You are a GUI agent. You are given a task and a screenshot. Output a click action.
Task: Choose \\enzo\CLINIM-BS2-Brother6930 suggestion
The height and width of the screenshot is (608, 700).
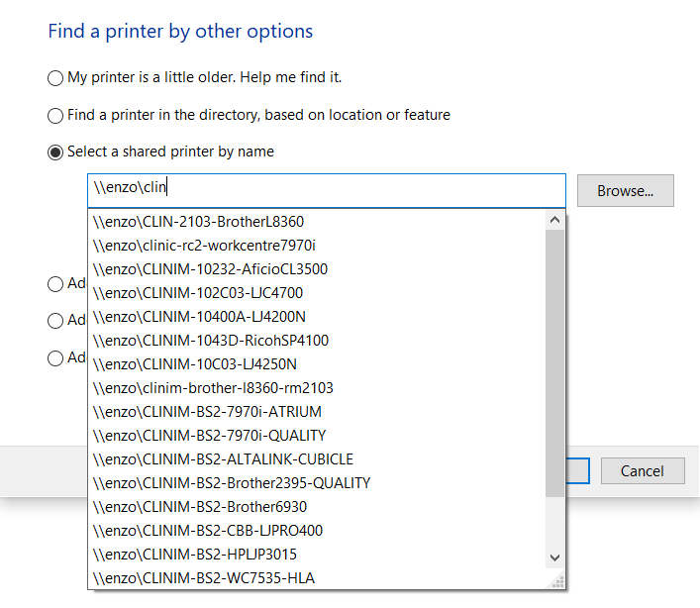pos(317,507)
